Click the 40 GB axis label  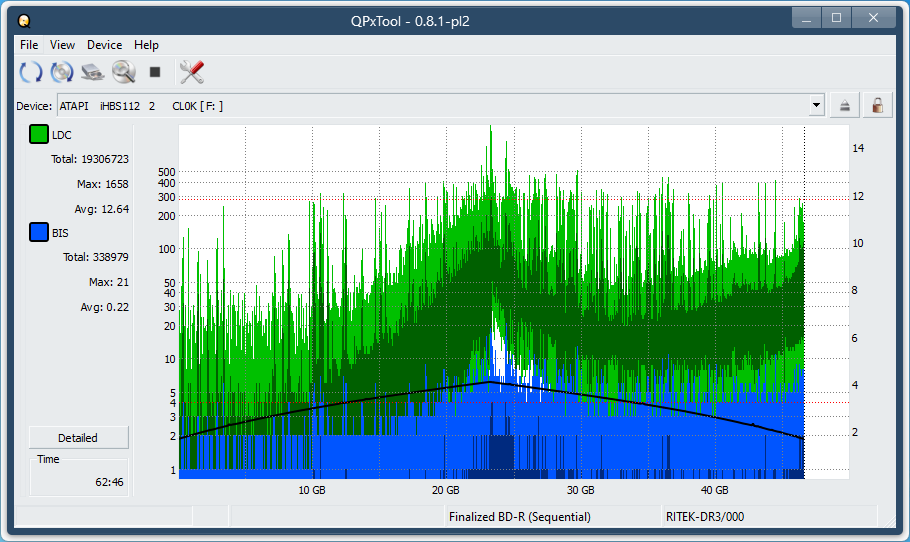tap(714, 490)
